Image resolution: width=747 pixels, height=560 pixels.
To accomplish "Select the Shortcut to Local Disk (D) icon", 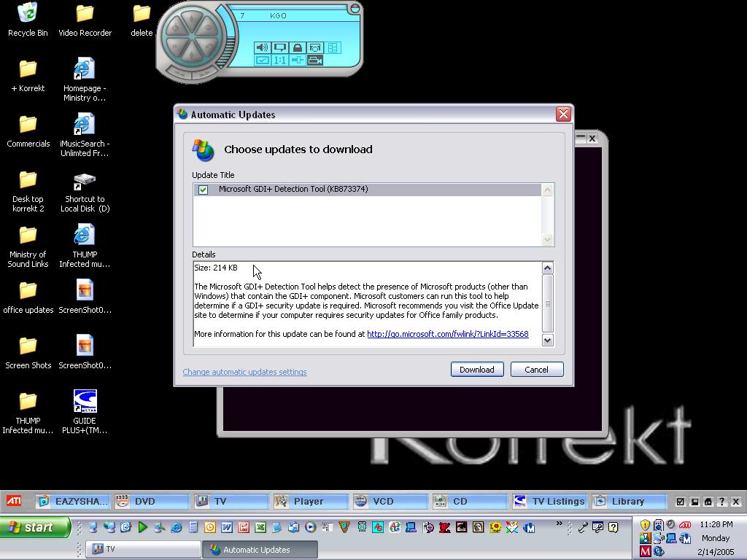I will pyautogui.click(x=85, y=192).
